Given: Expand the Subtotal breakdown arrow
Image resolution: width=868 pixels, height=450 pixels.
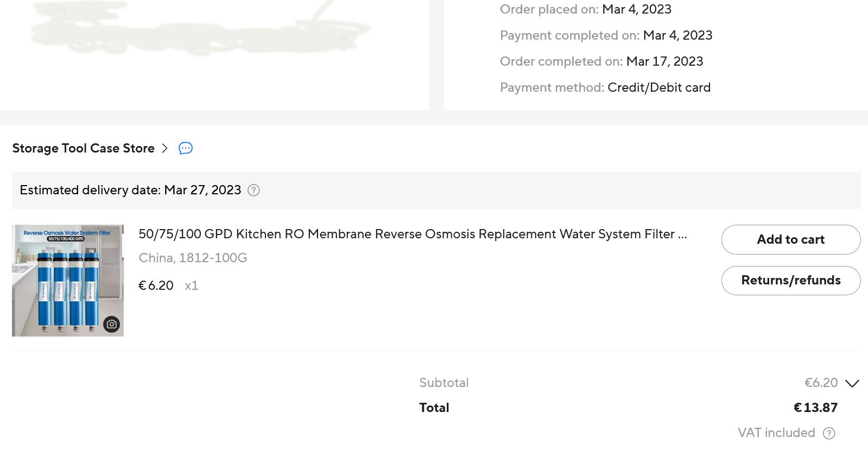Looking at the screenshot, I should pos(852,383).
